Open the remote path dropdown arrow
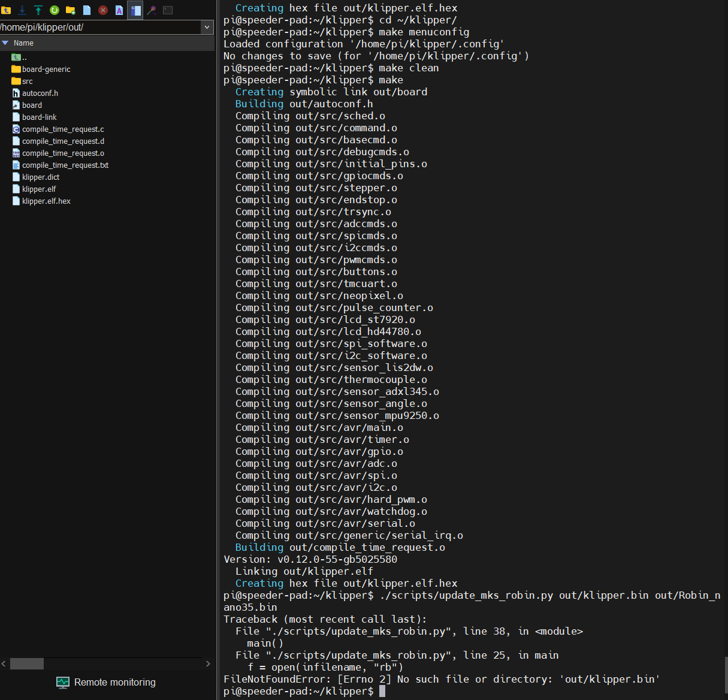 pyautogui.click(x=207, y=27)
